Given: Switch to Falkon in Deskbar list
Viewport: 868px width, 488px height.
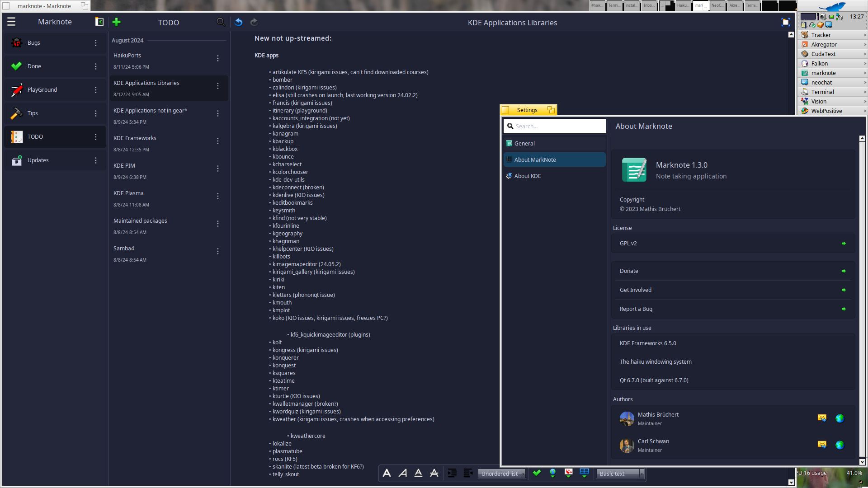Looking at the screenshot, I should (832, 63).
